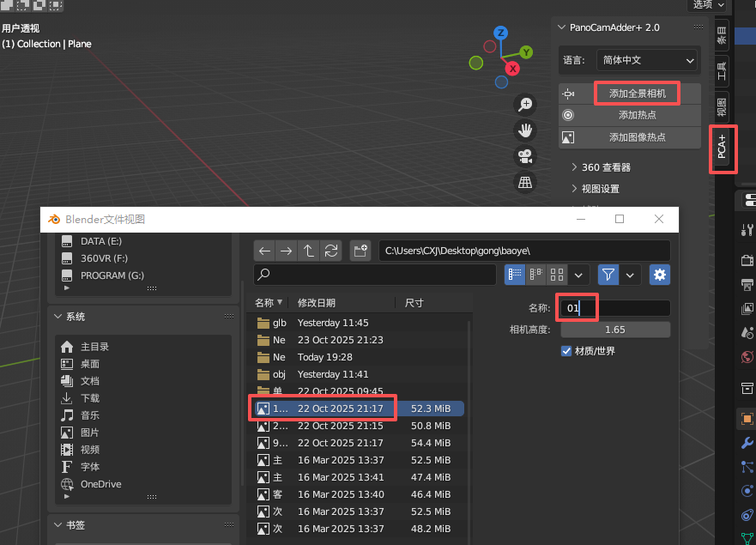Go to parent directory arrow
Image resolution: width=756 pixels, height=545 pixels.
pos(309,251)
